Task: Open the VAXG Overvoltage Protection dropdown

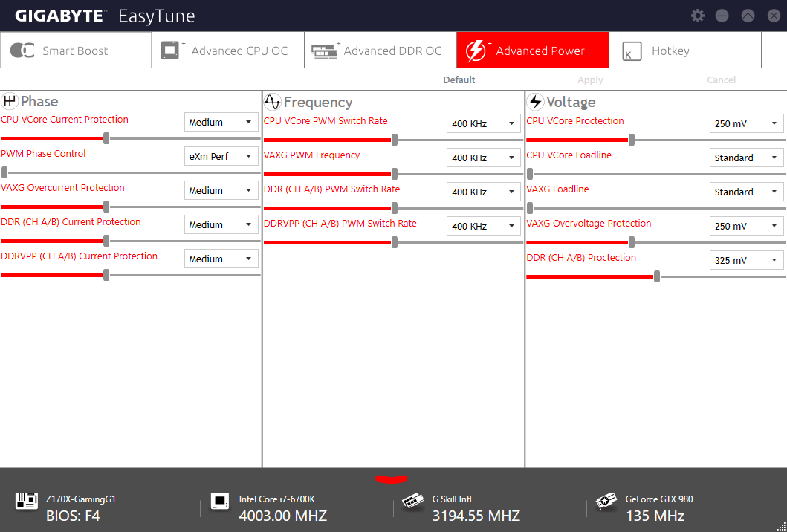Action: point(746,226)
